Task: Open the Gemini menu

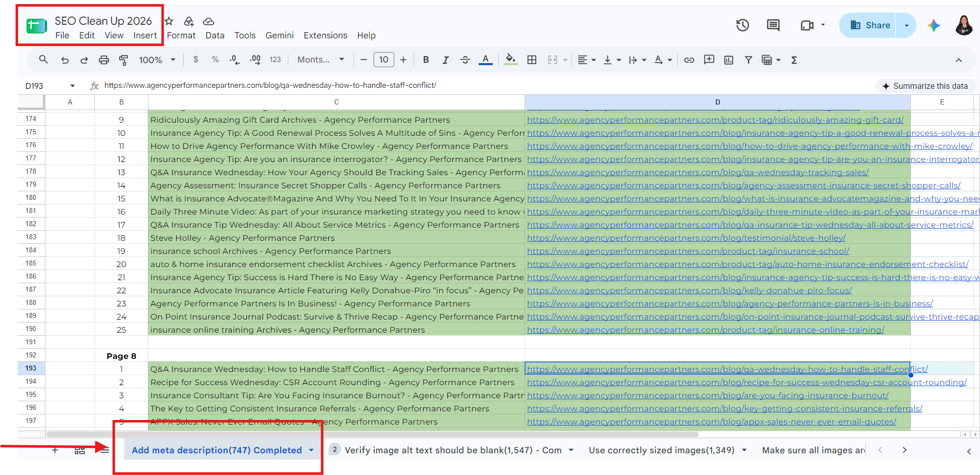Action: coord(279,35)
